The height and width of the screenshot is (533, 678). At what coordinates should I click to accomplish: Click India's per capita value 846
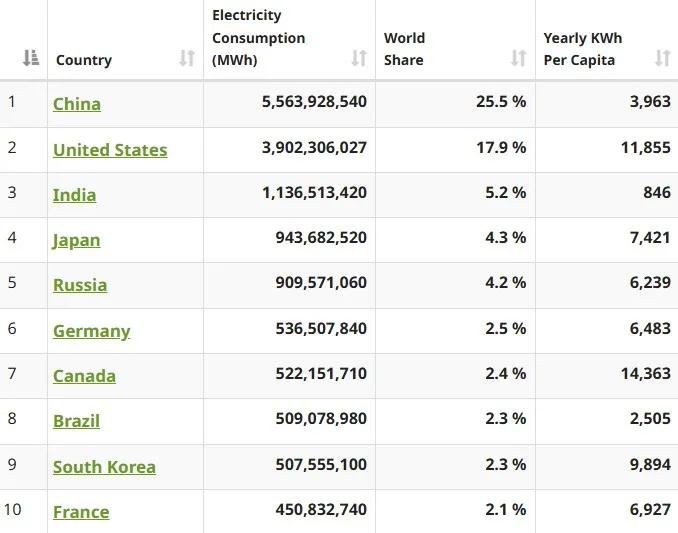coord(657,192)
